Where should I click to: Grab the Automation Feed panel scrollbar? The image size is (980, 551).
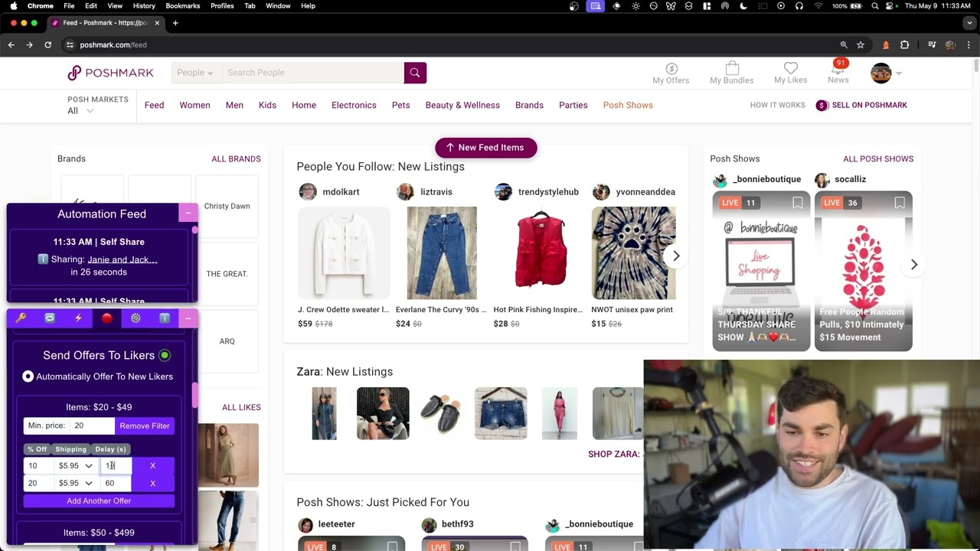(x=195, y=230)
